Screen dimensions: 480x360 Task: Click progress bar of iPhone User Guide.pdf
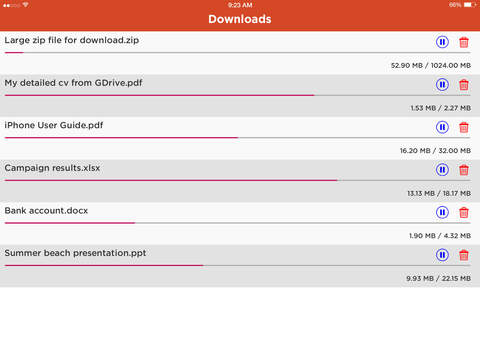click(x=237, y=138)
